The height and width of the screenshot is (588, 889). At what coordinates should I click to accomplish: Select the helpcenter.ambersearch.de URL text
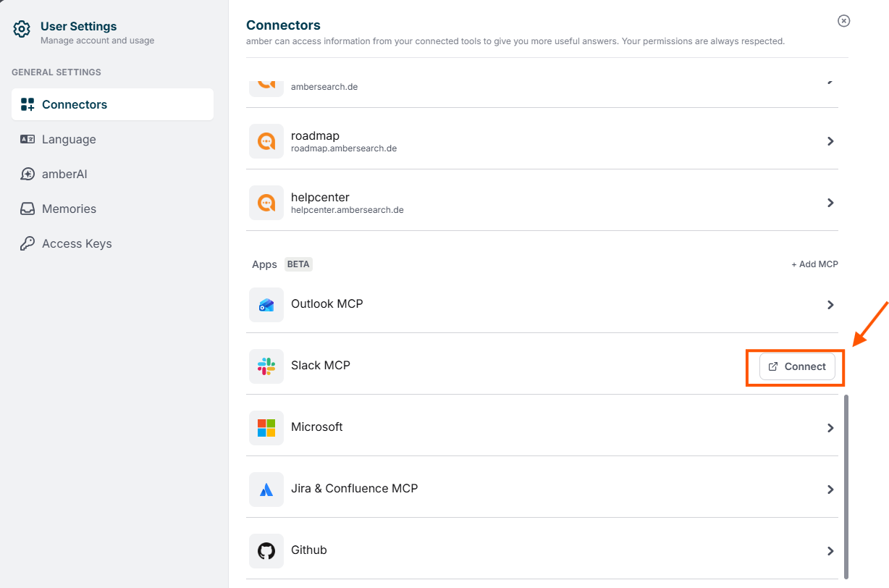coord(347,210)
